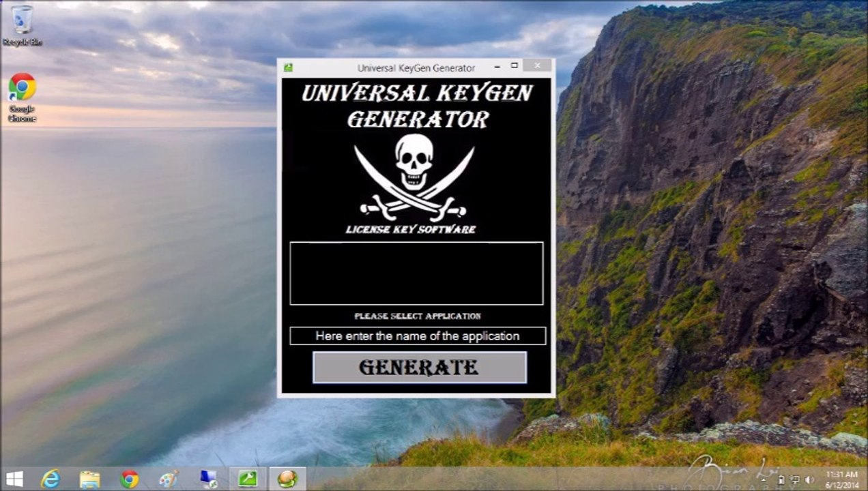Switch to the green key taskbar app
Viewport: 868px width, 491px height.
[x=248, y=479]
